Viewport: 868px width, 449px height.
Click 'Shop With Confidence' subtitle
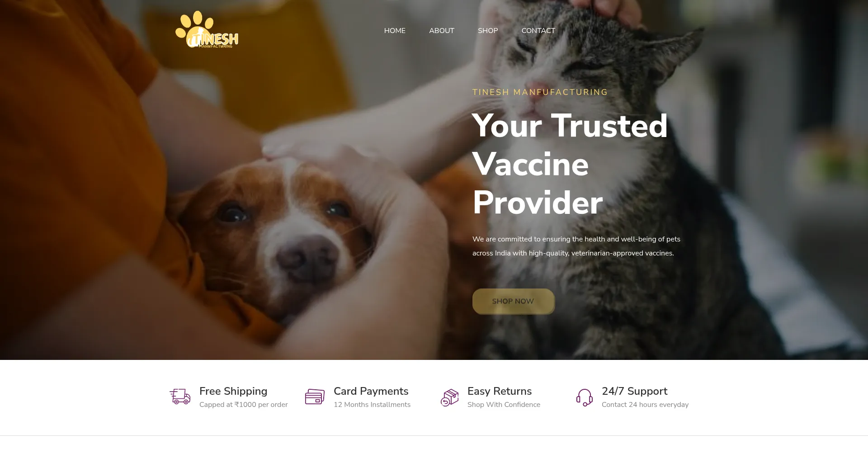pos(504,405)
